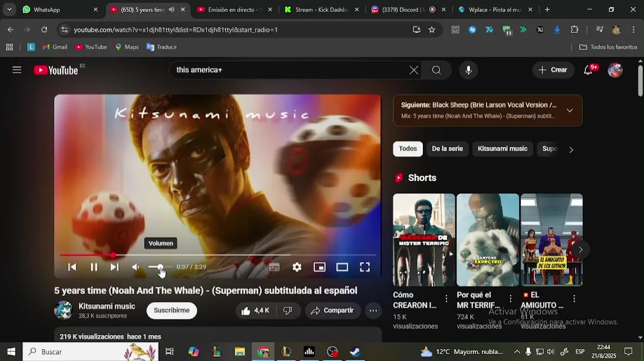Open options for Cómo CREARON Short
This screenshot has width=644, height=361.
tap(446, 299)
